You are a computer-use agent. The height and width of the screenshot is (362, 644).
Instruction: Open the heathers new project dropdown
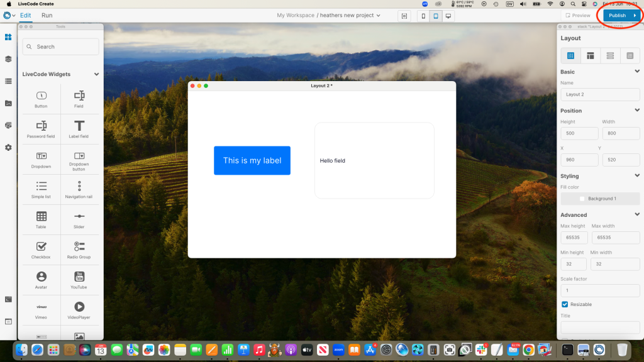pyautogui.click(x=378, y=16)
